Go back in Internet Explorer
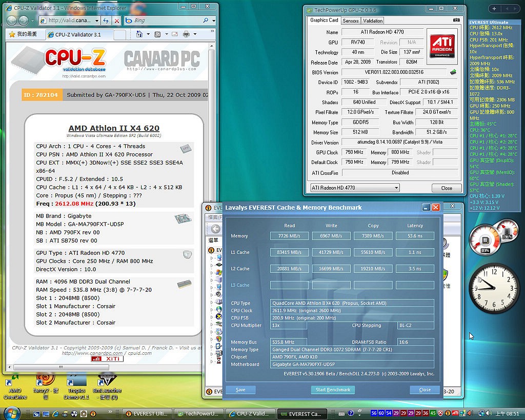Image resolution: width=525 pixels, height=420 pixels. pos(12,21)
